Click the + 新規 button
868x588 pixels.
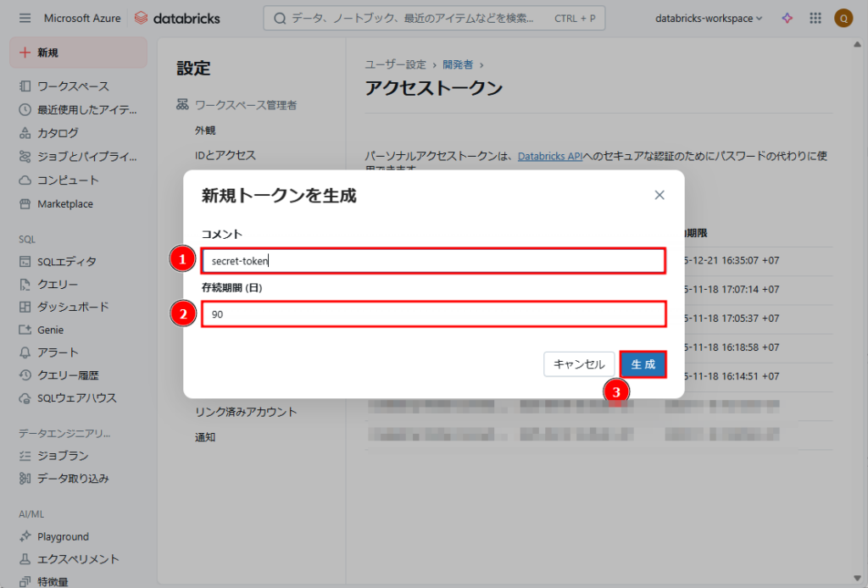(x=78, y=53)
